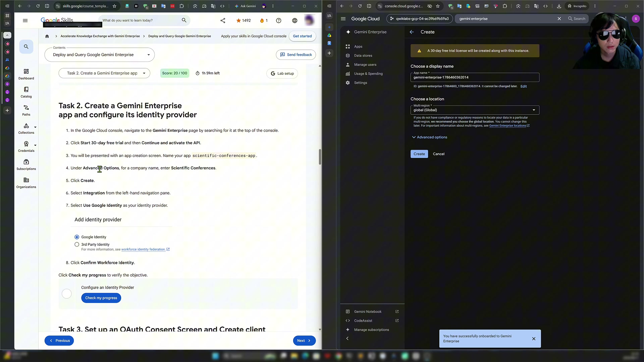Clear the gemini enterprise search text
Viewport: 644px width, 362px height.
pos(559,19)
